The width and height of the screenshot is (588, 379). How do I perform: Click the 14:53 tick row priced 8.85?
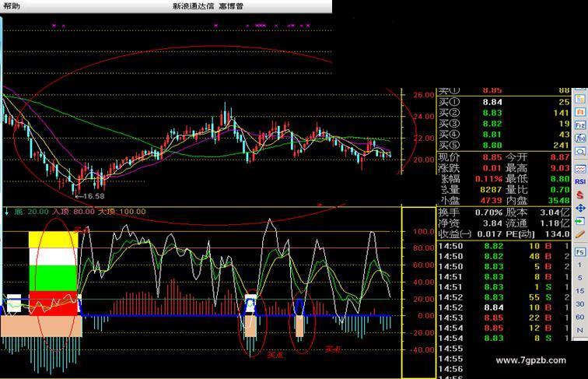[x=505, y=318]
